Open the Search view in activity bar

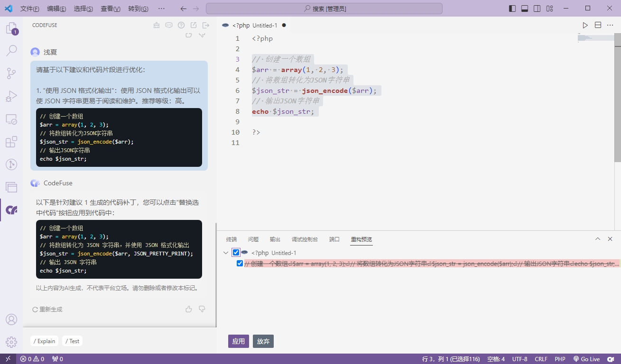[x=11, y=51]
